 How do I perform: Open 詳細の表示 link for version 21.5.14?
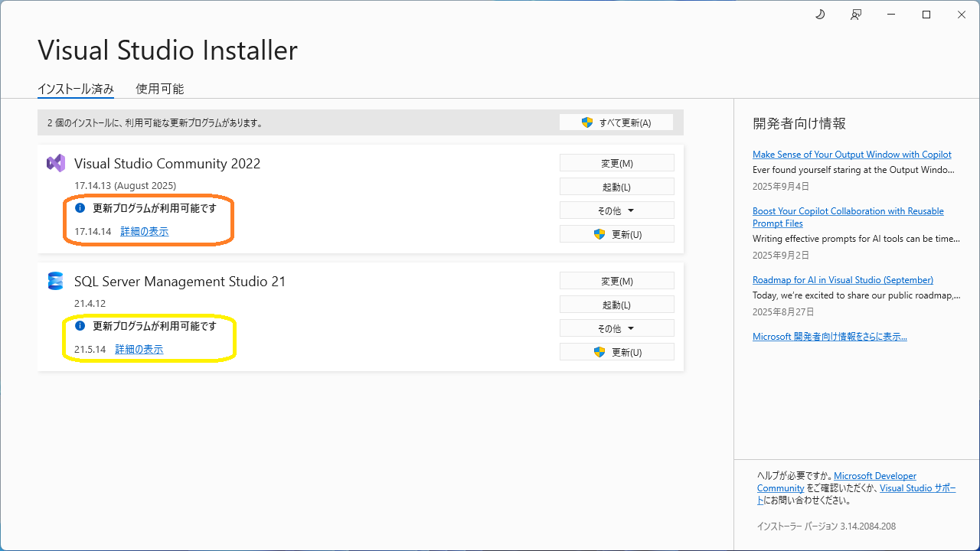[x=139, y=349]
